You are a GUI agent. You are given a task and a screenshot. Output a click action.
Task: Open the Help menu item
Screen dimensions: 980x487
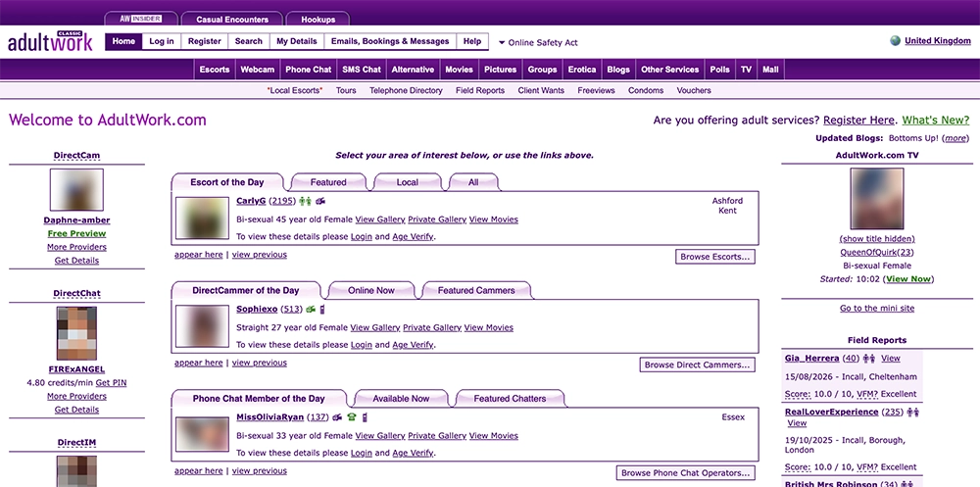[x=472, y=41]
